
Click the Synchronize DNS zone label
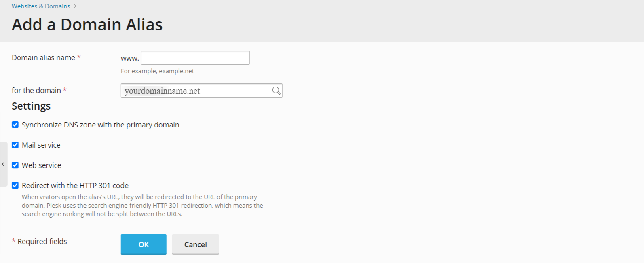pos(101,125)
